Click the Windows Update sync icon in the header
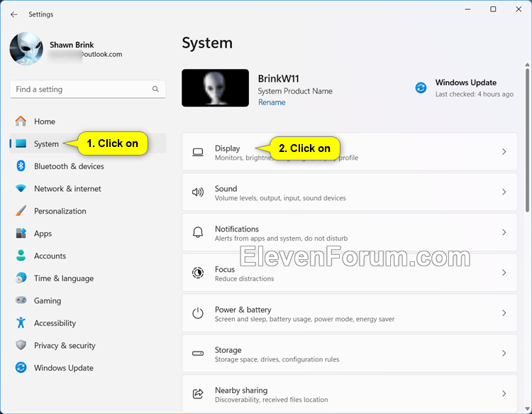 pos(421,87)
